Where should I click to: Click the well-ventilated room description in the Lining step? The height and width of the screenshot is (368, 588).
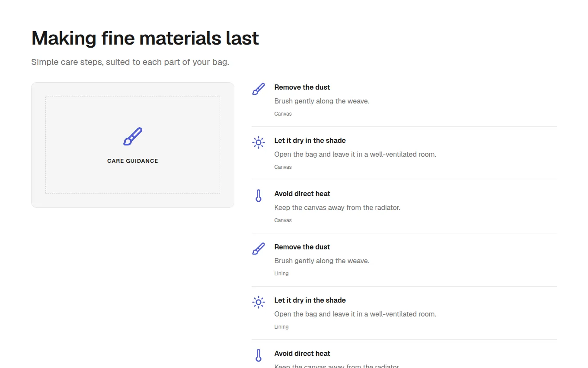click(x=355, y=314)
